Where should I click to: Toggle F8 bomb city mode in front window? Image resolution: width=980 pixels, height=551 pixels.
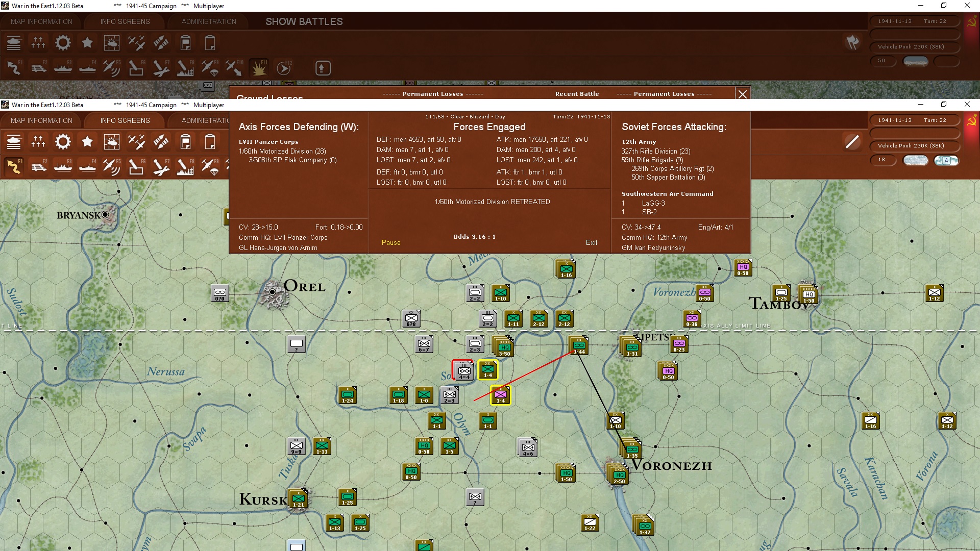click(185, 167)
